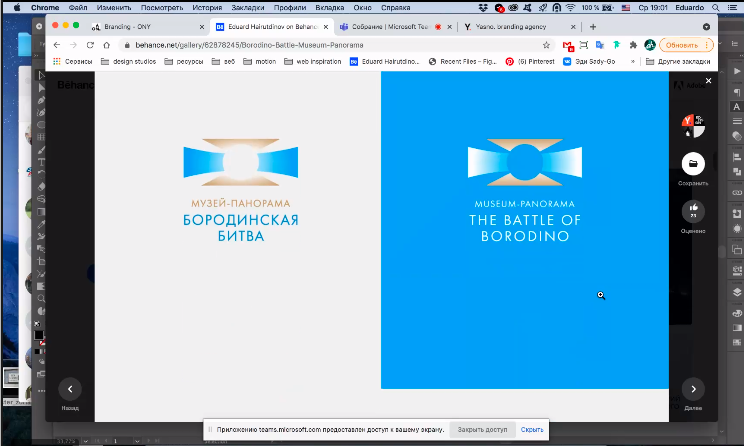The height and width of the screenshot is (446, 744).
Task: Open the Dropbox menu bar icon
Action: tap(484, 8)
